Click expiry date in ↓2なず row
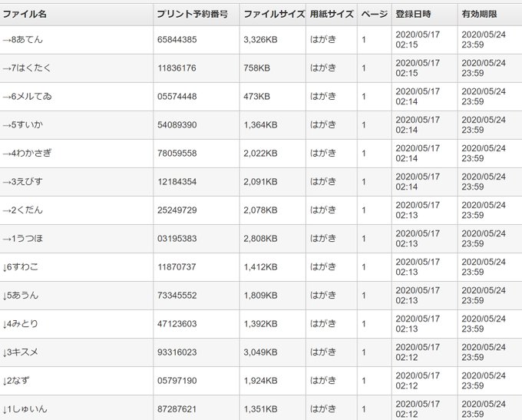Viewport: 522px width, 420px height. click(x=484, y=381)
